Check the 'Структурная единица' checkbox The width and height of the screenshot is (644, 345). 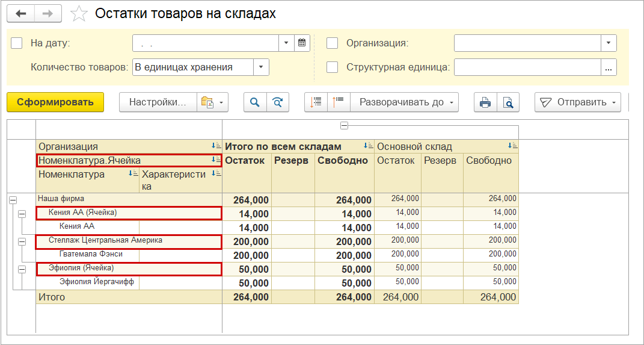click(x=333, y=67)
